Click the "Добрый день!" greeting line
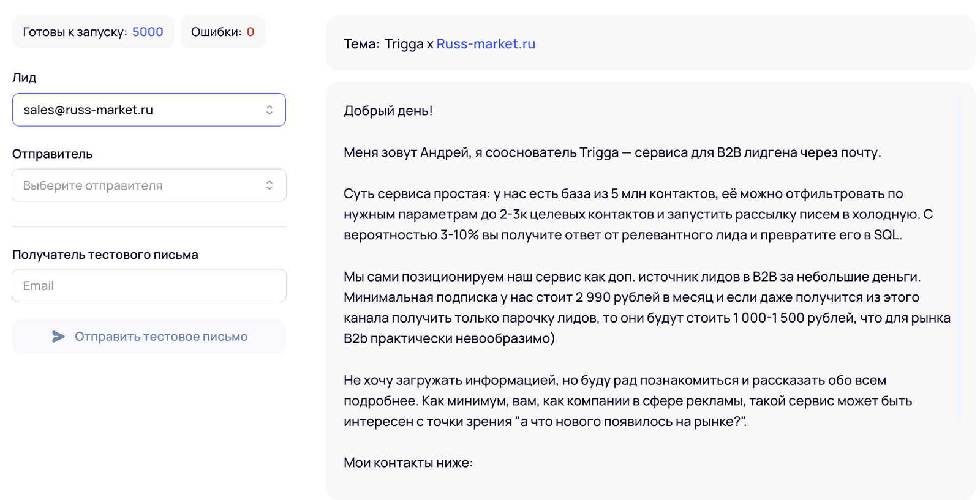This screenshot has width=980, height=500. pyautogui.click(x=388, y=111)
